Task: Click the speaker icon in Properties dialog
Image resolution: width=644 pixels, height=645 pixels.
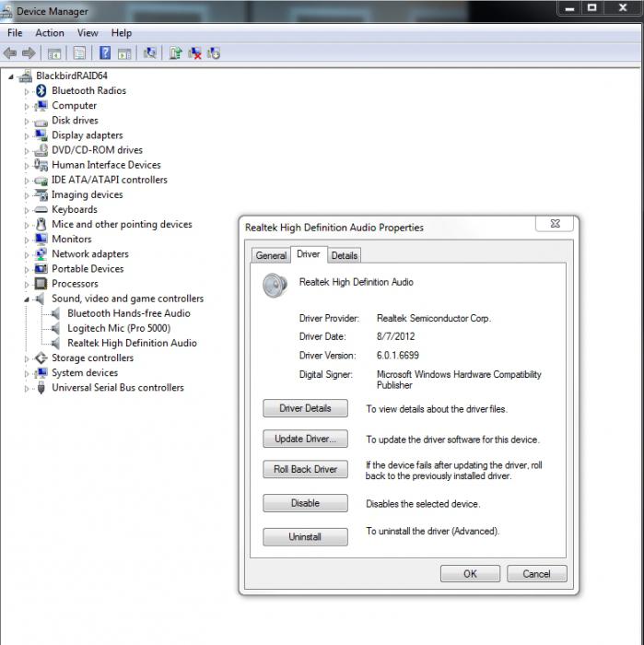Action: pyautogui.click(x=275, y=285)
